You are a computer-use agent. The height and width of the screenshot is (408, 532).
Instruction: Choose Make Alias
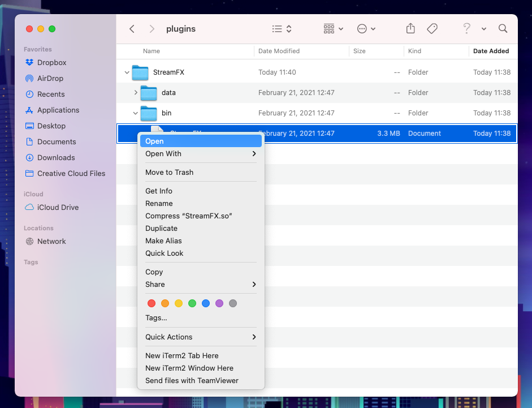tap(201, 241)
